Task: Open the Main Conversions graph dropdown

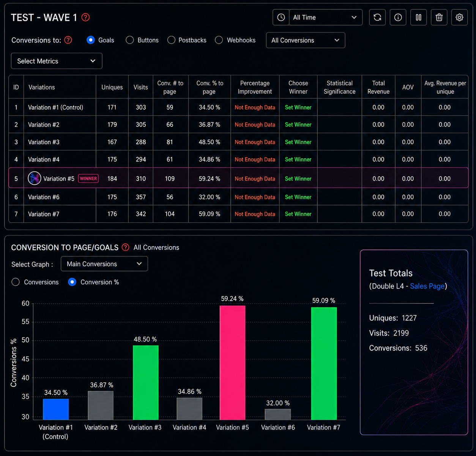Action: click(x=104, y=264)
